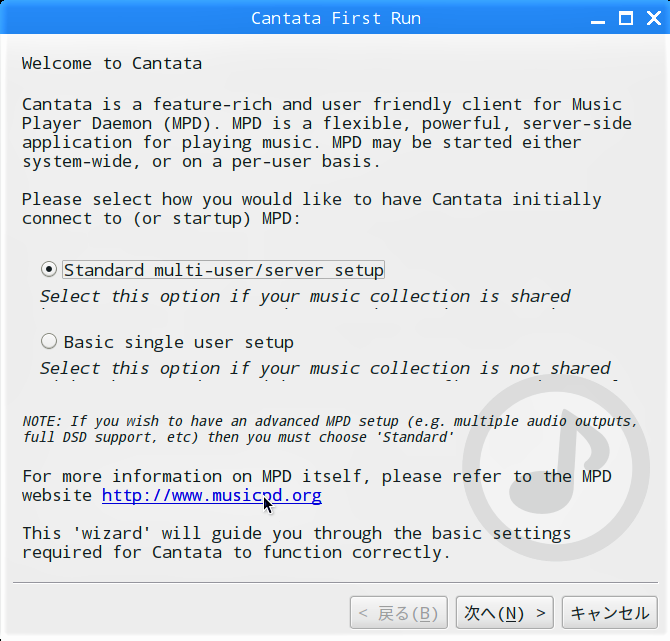The height and width of the screenshot is (641, 670).
Task: Choose Basic single user setup option
Action: coord(49,342)
